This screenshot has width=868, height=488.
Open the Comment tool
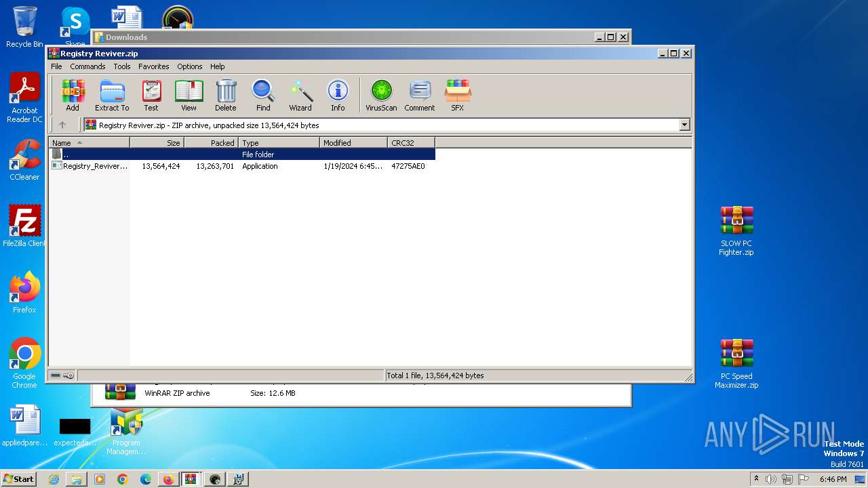420,95
